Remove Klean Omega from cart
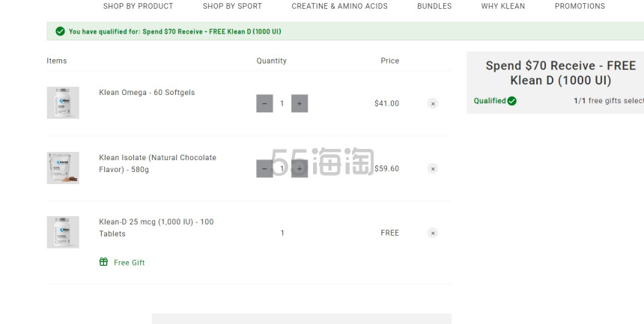The width and height of the screenshot is (644, 324). pyautogui.click(x=432, y=104)
